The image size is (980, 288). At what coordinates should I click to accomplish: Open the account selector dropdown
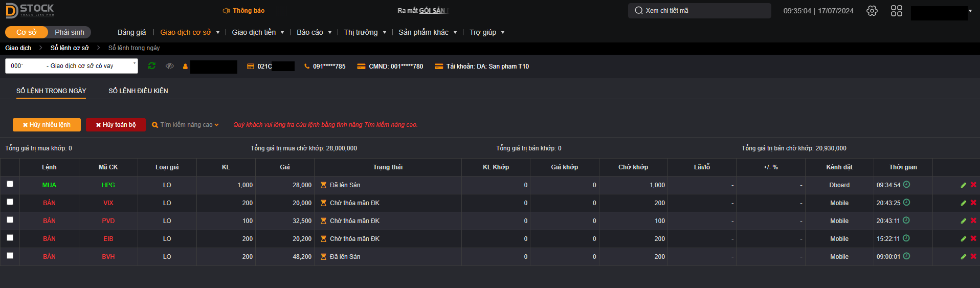72,66
